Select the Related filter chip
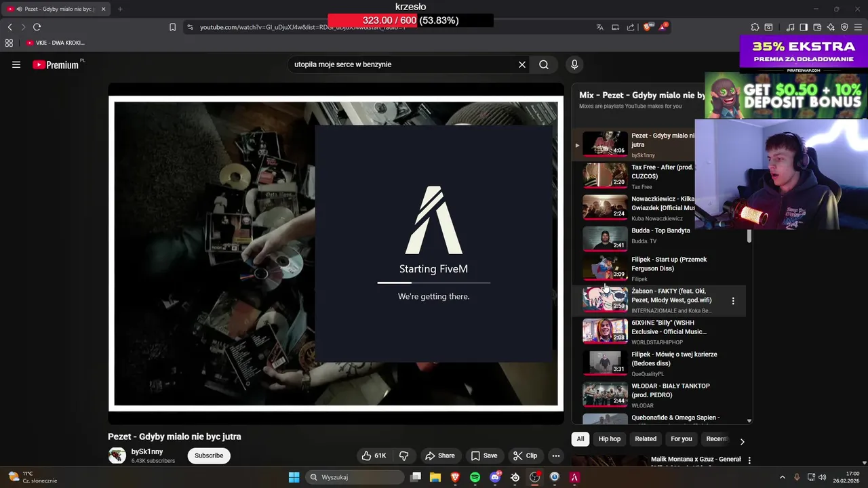868x488 pixels. point(646,439)
